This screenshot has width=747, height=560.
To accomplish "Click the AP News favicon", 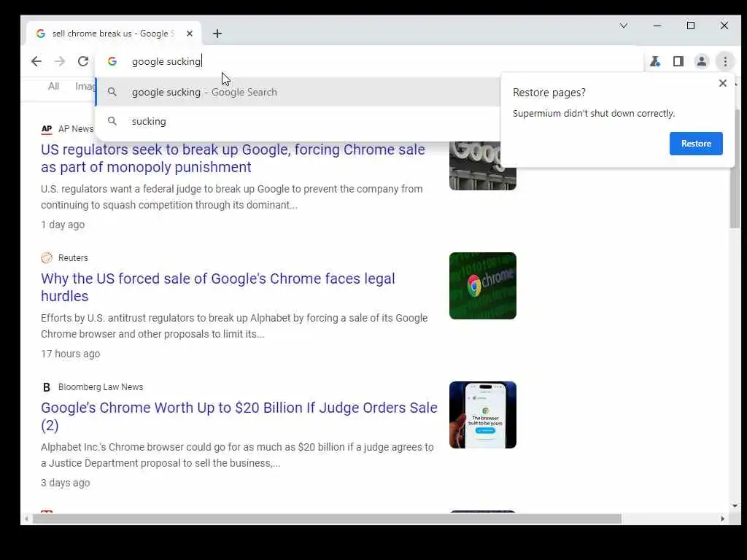I will [x=46, y=129].
